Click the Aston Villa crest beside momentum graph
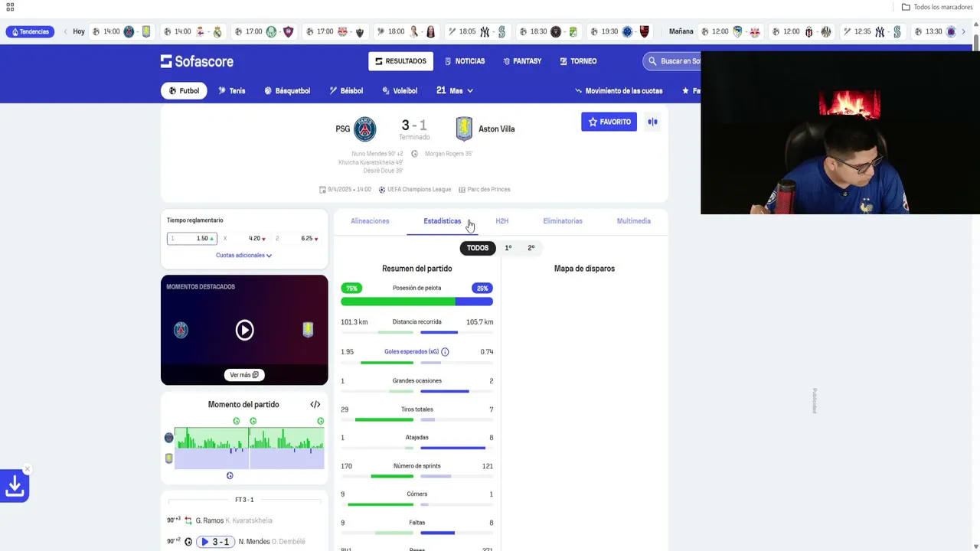This screenshot has width=980, height=551. point(169,458)
